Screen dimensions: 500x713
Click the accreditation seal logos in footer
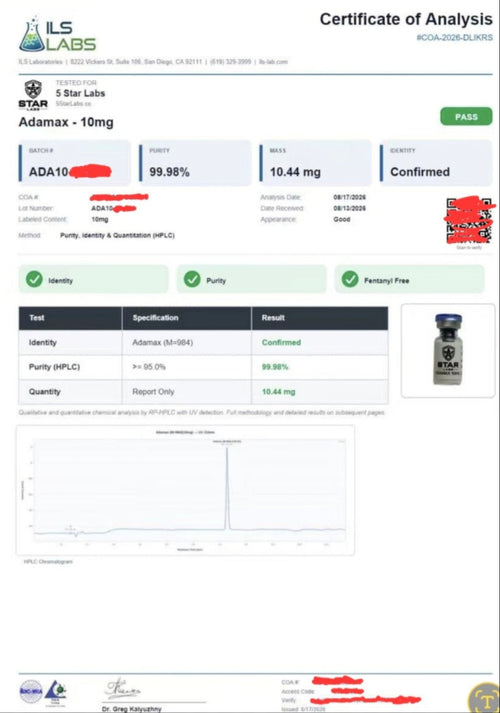[43, 693]
